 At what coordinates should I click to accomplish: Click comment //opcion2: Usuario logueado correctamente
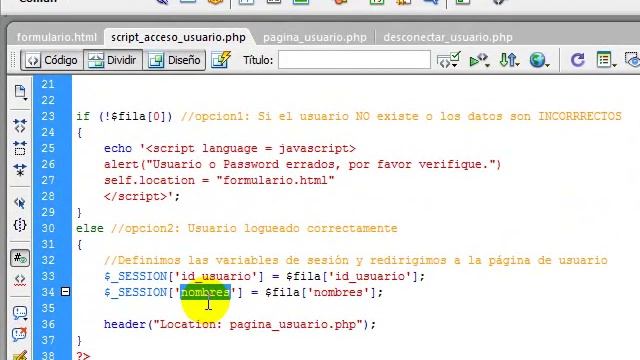click(x=254, y=228)
